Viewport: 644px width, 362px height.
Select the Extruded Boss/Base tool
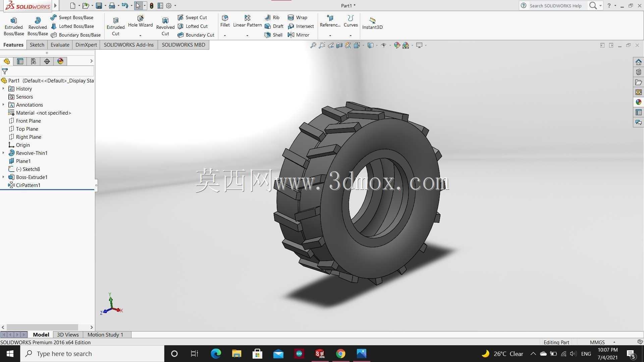14,26
